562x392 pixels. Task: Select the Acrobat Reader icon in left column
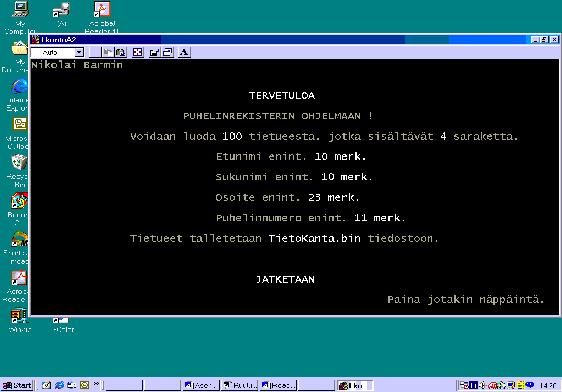click(19, 278)
